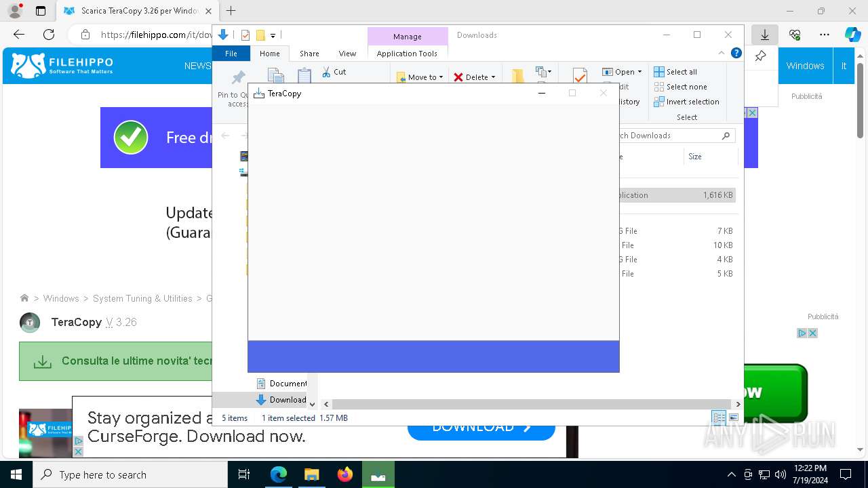Click the Explorer Help question mark icon

pos(736,54)
